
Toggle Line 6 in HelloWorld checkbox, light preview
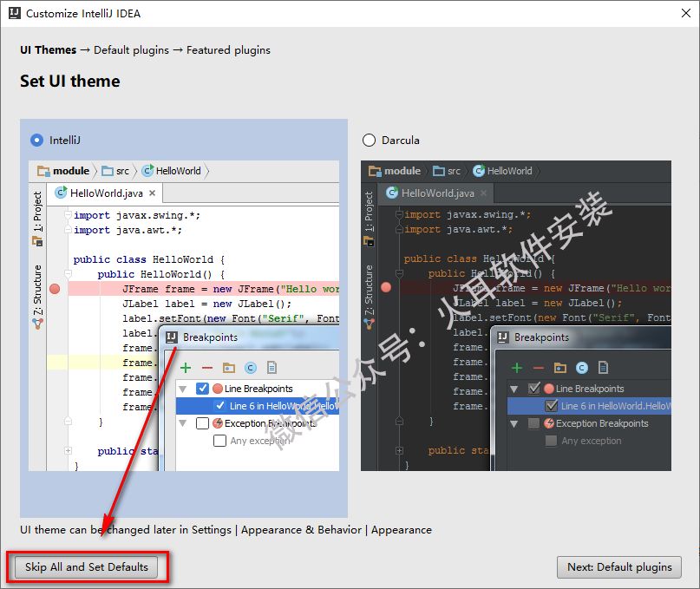pyautogui.click(x=220, y=406)
